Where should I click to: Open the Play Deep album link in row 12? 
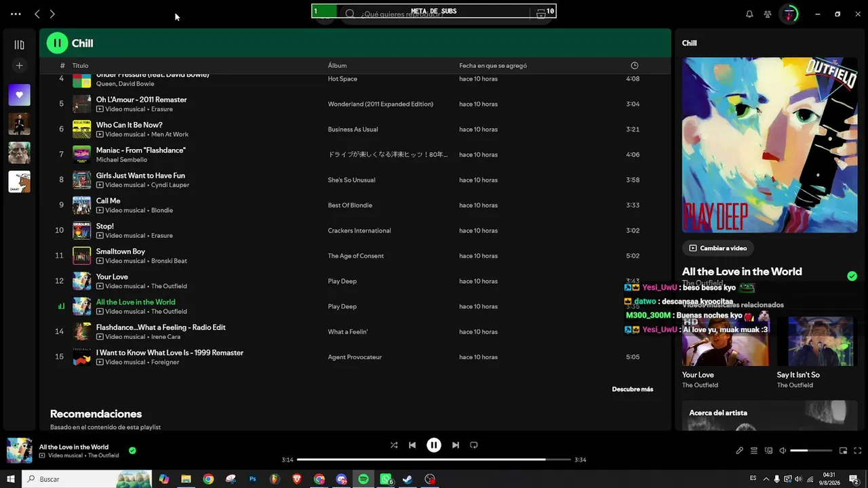click(x=342, y=281)
